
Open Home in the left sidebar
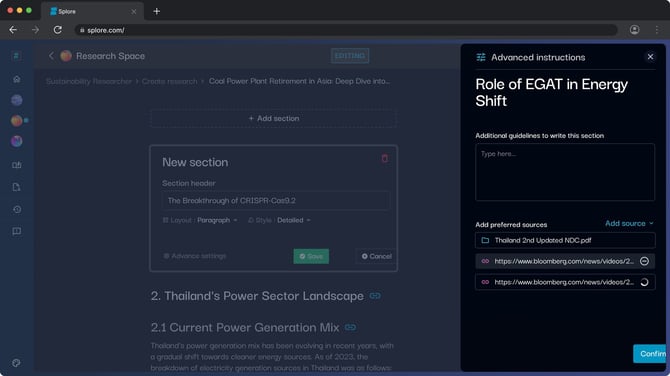coord(17,79)
